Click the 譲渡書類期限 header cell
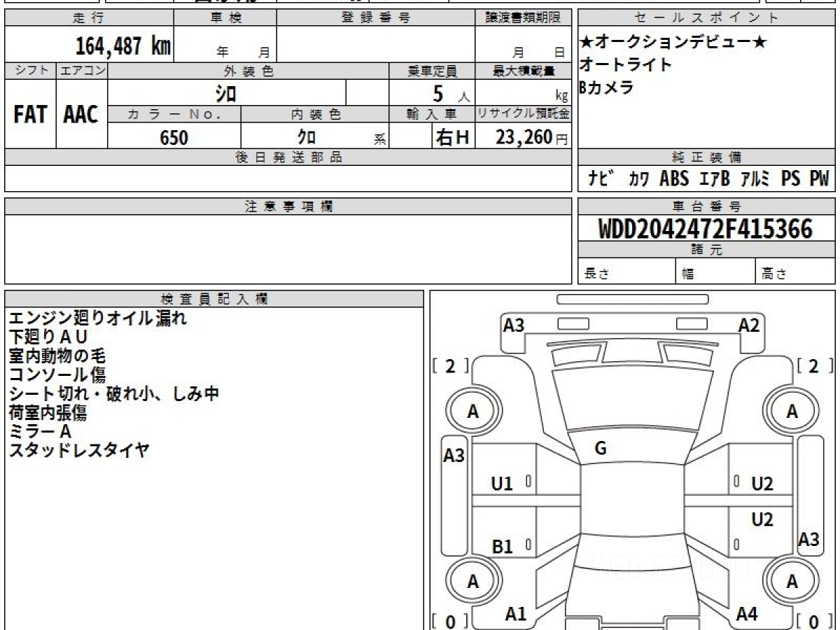840x630 pixels. (523, 18)
